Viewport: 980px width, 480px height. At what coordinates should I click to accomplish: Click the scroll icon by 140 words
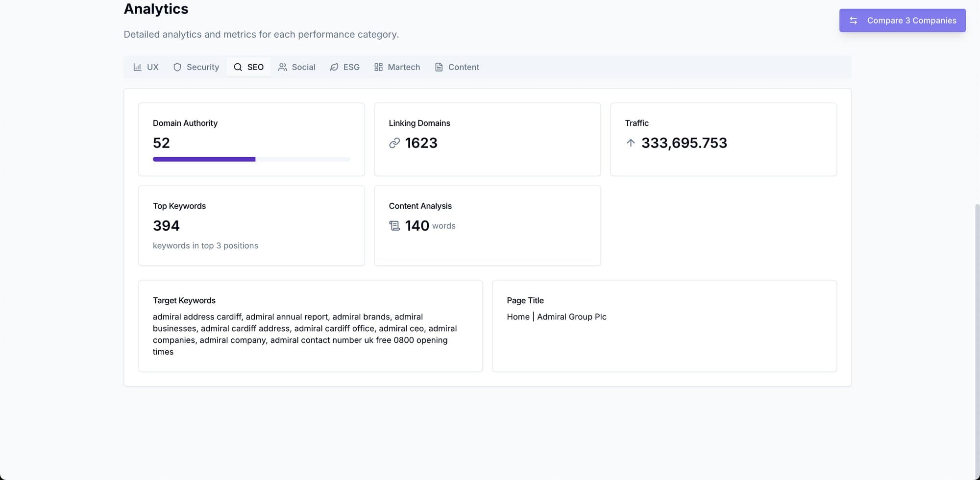click(394, 226)
